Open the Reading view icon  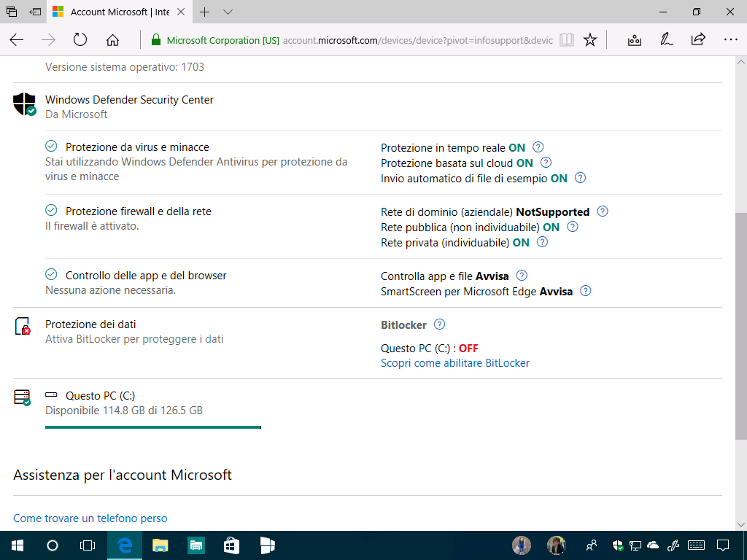(566, 40)
